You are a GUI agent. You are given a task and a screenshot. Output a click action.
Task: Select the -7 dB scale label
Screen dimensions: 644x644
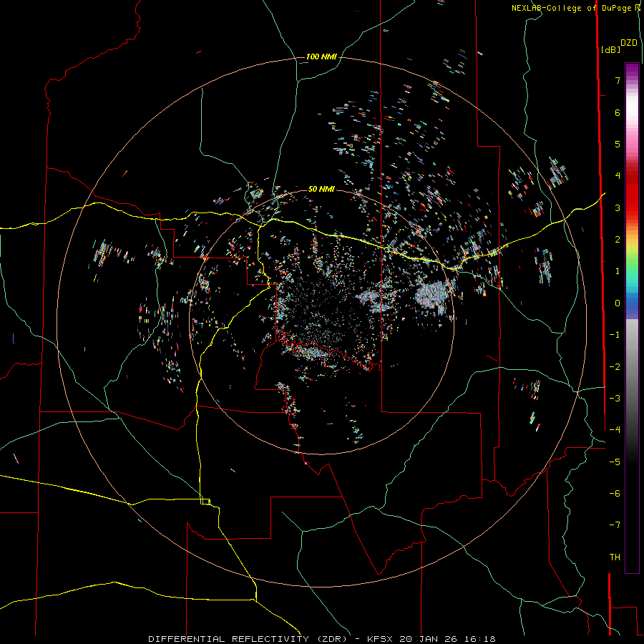(615, 525)
